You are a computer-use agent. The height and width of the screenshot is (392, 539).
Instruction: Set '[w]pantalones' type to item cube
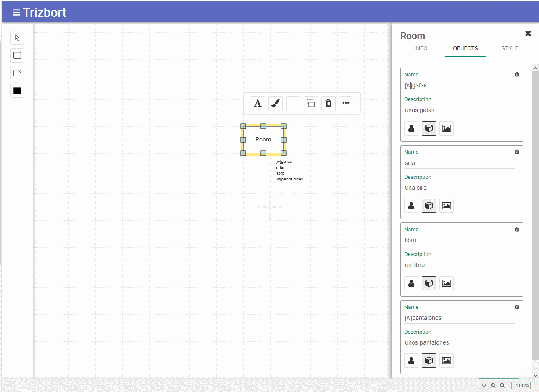click(429, 361)
